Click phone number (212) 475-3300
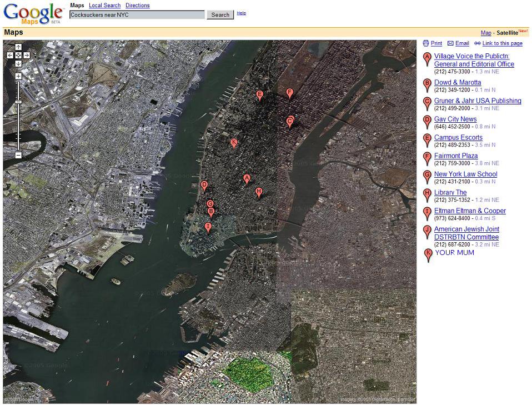 tap(452, 72)
